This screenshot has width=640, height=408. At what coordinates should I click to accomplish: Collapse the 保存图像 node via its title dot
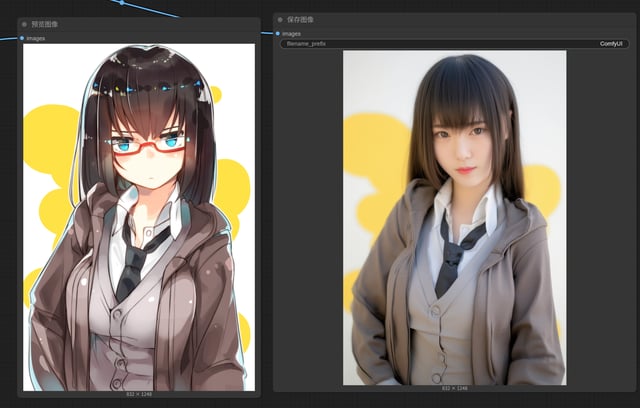point(280,20)
